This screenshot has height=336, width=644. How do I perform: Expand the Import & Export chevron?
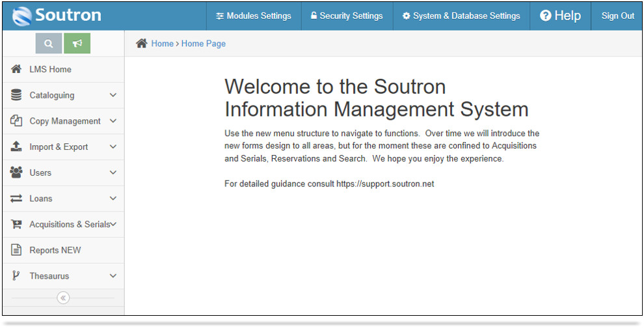[x=113, y=147]
